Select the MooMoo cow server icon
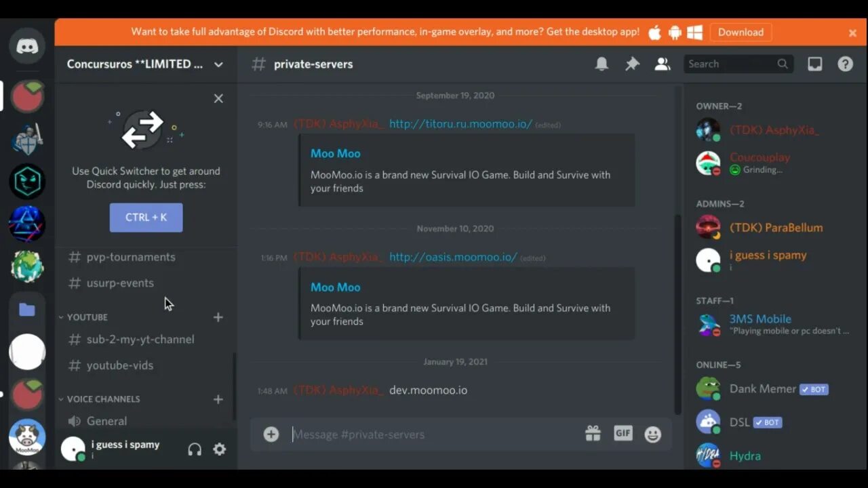 pos(27,437)
